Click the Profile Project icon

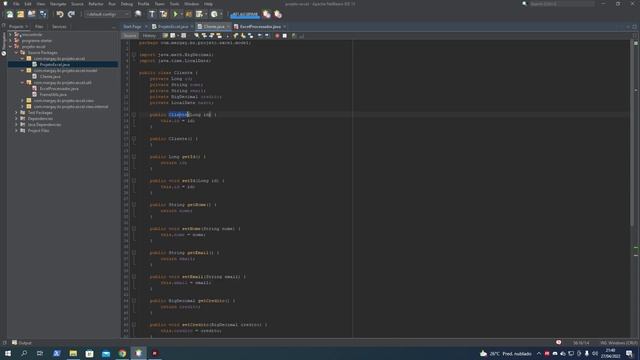tap(200, 14)
